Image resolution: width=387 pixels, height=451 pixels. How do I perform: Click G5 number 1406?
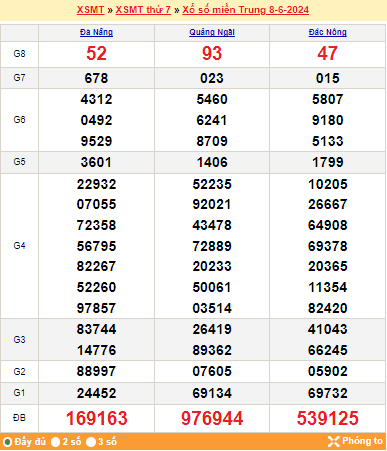[x=212, y=162]
